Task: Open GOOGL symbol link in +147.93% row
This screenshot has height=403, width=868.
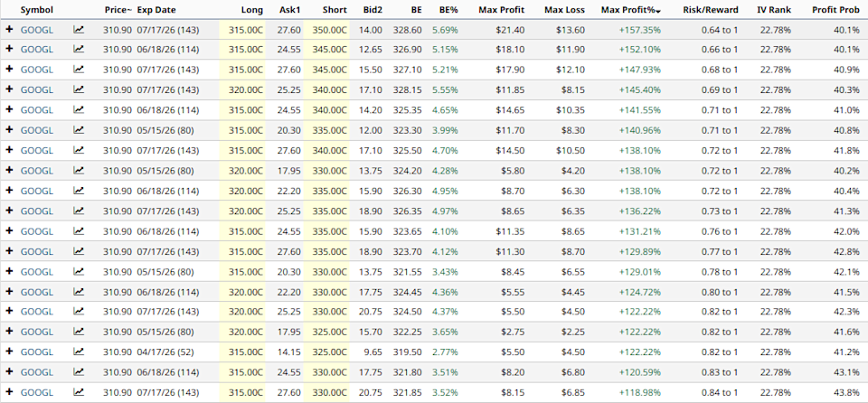Action: (x=37, y=69)
